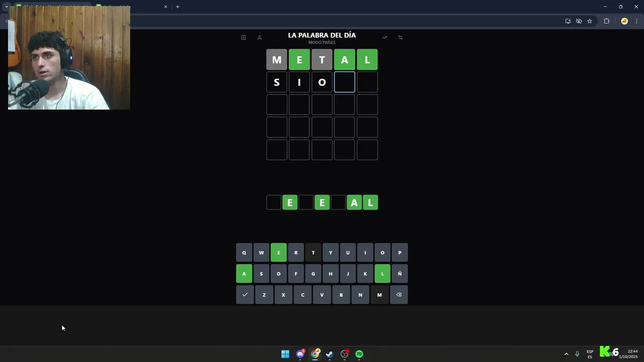644x362 pixels.
Task: Tap the K key on the on-screen keyboard
Action: click(x=365, y=274)
